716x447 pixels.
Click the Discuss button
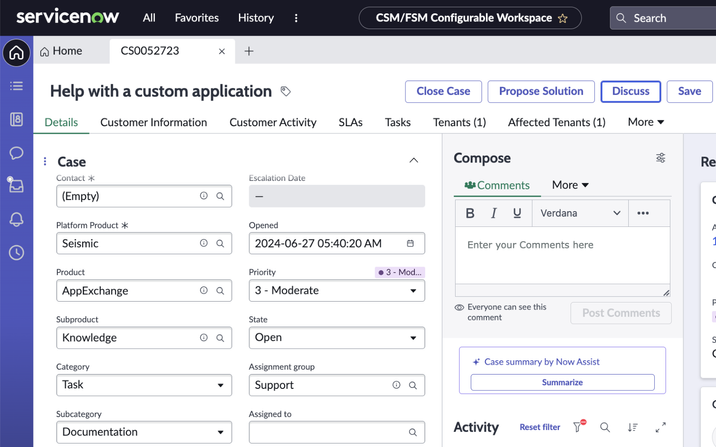pos(631,91)
